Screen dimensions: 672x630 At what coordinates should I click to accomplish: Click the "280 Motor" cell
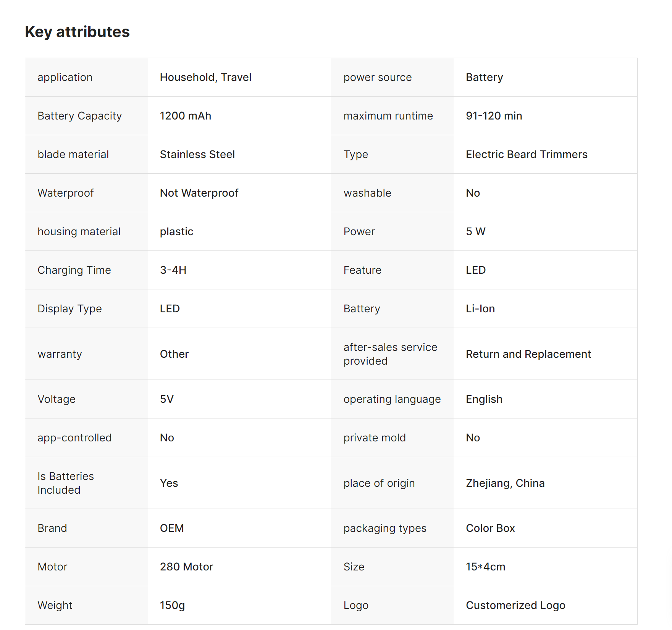pos(186,567)
